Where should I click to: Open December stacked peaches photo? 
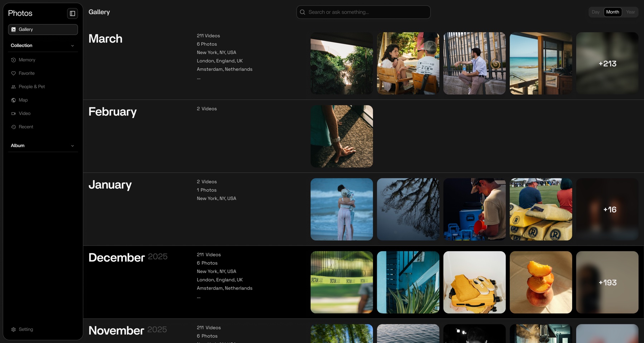pyautogui.click(x=541, y=282)
